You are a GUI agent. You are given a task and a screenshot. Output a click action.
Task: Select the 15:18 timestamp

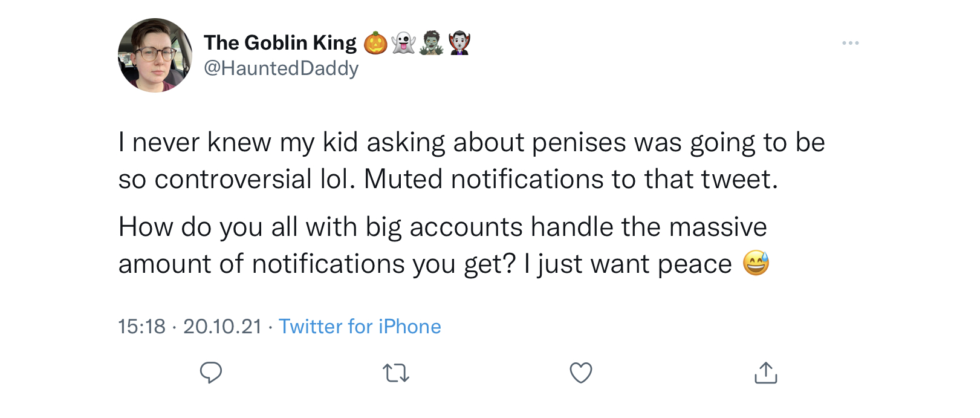(x=141, y=327)
